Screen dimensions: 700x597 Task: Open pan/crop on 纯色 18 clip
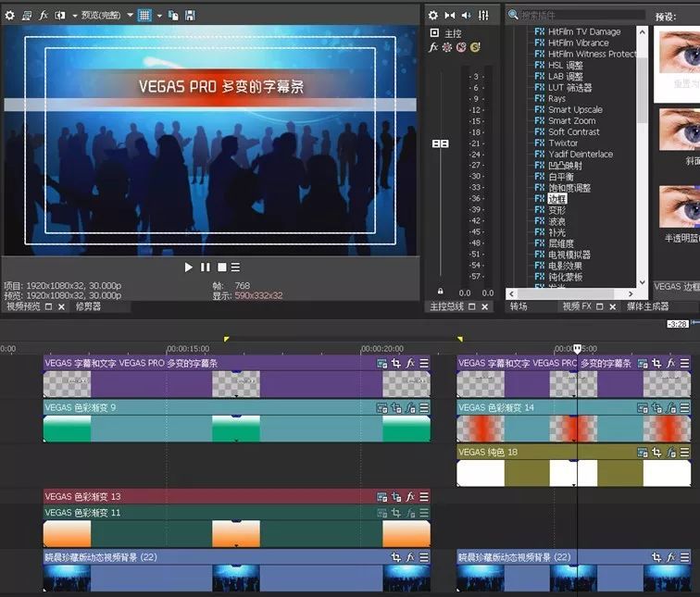point(656,453)
